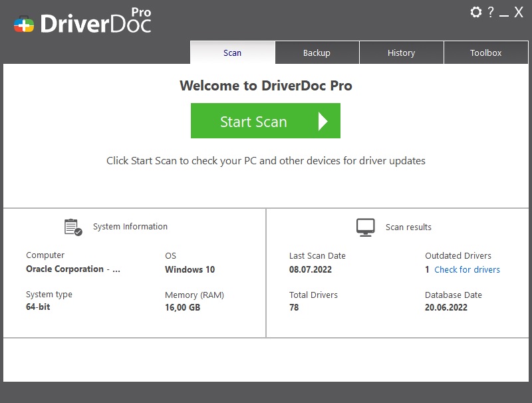Click the System Information clipboard icon
This screenshot has height=403, width=532.
coord(73,227)
